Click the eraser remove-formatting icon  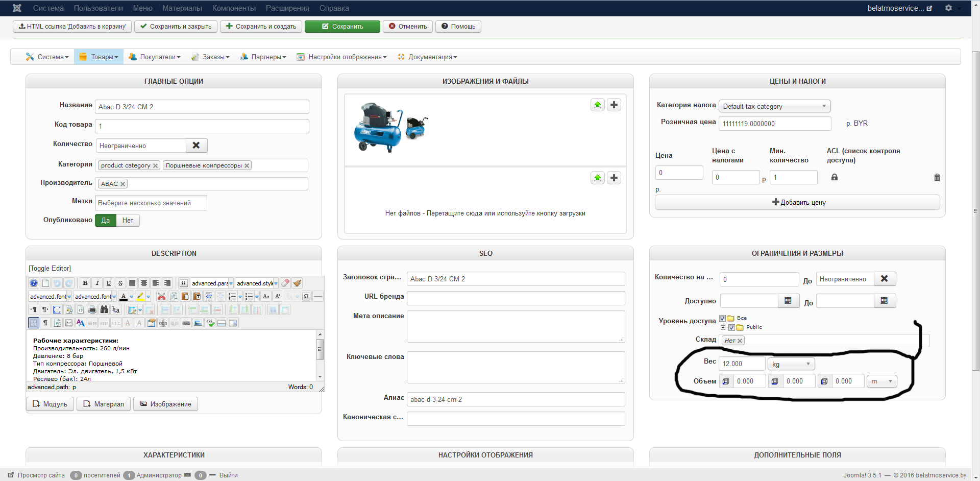pos(285,283)
